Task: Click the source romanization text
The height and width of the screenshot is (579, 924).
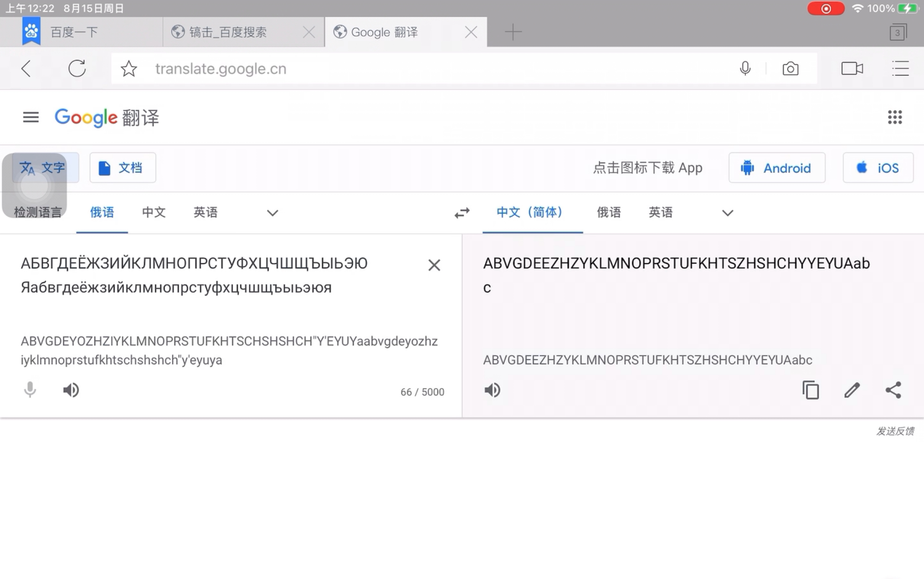Action: click(x=229, y=350)
